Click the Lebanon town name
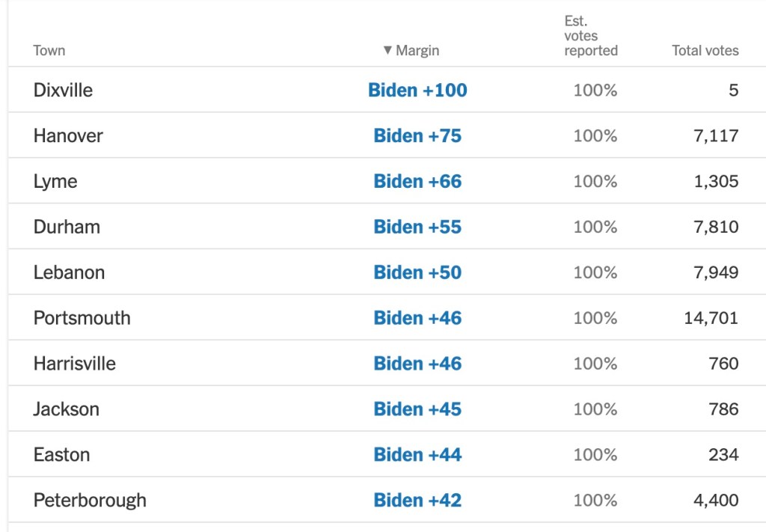The image size is (766, 532). 69,273
